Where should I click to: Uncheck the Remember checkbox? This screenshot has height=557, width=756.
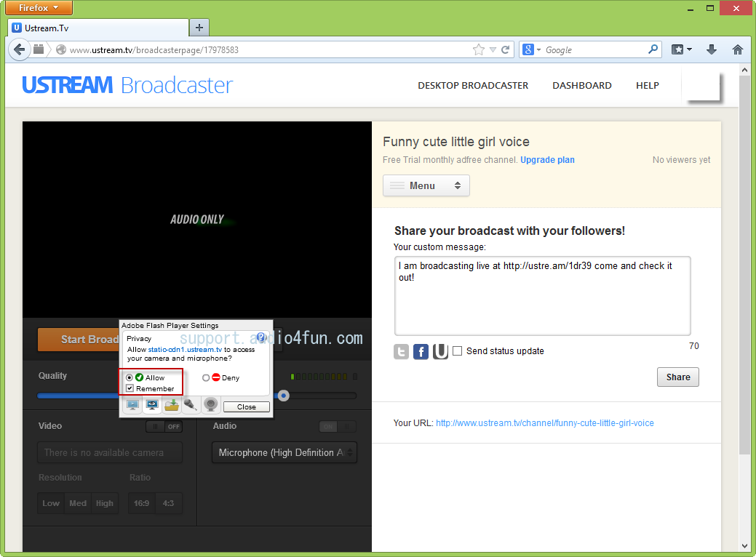(x=130, y=388)
